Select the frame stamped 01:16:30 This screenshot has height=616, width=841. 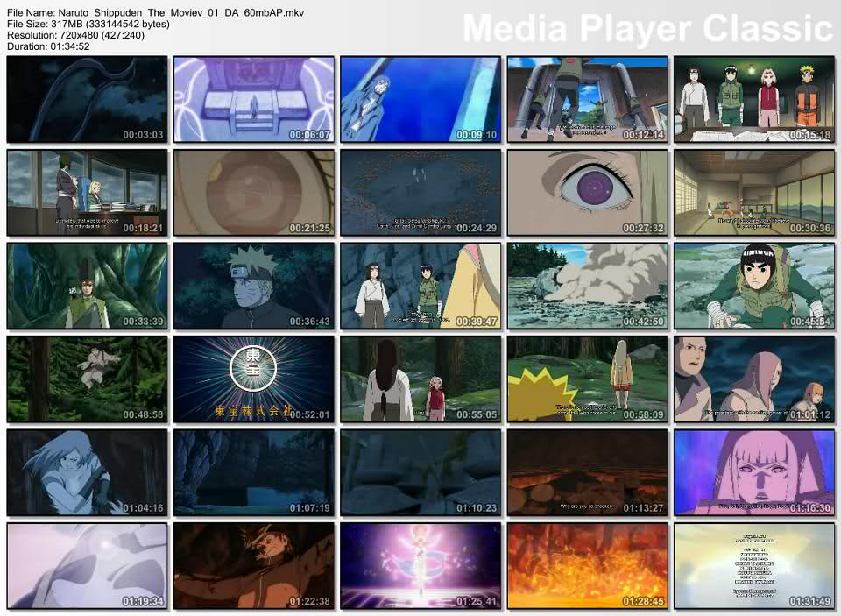pos(754,472)
